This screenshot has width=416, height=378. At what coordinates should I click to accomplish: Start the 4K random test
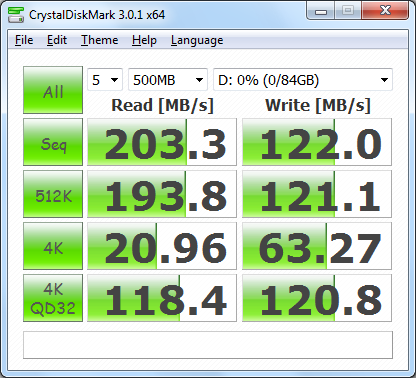(53, 246)
